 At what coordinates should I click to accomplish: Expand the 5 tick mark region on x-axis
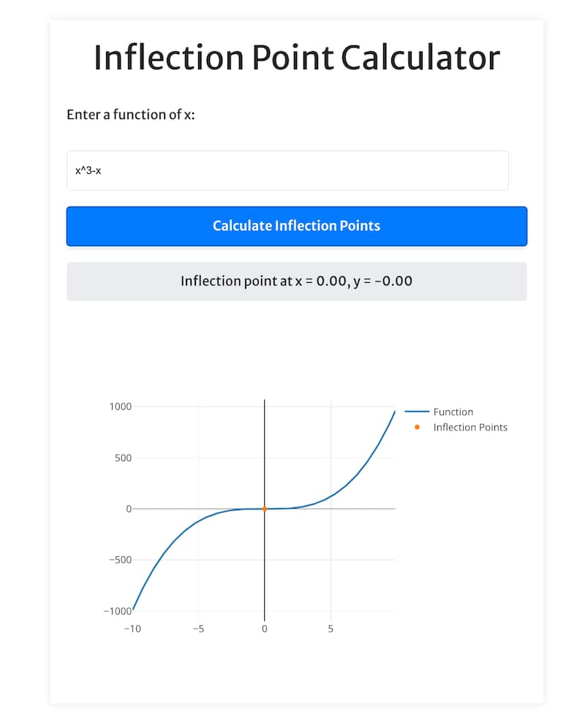(x=331, y=629)
